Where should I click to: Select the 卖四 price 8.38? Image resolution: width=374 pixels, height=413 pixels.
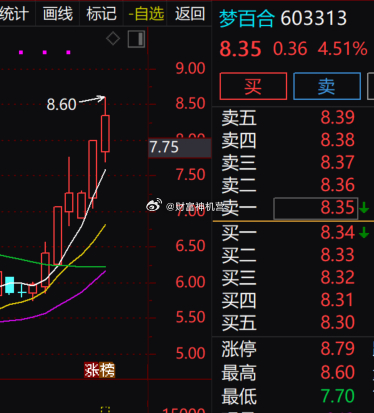pos(337,140)
